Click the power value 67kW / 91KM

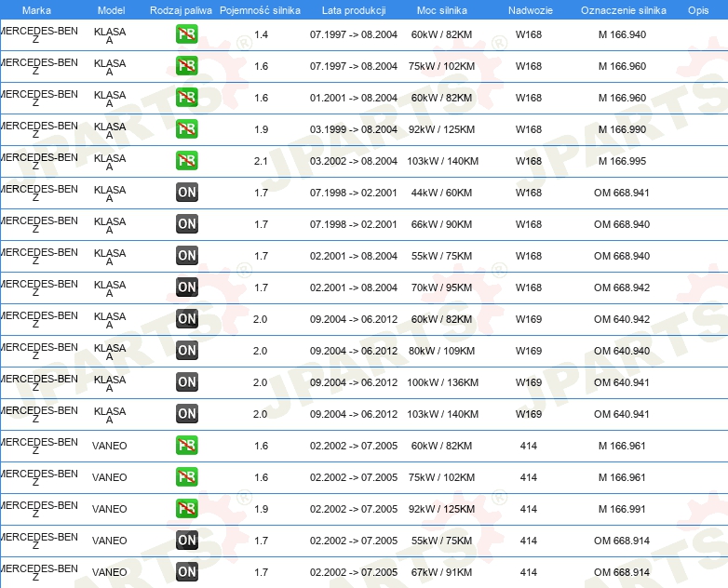[x=441, y=572]
